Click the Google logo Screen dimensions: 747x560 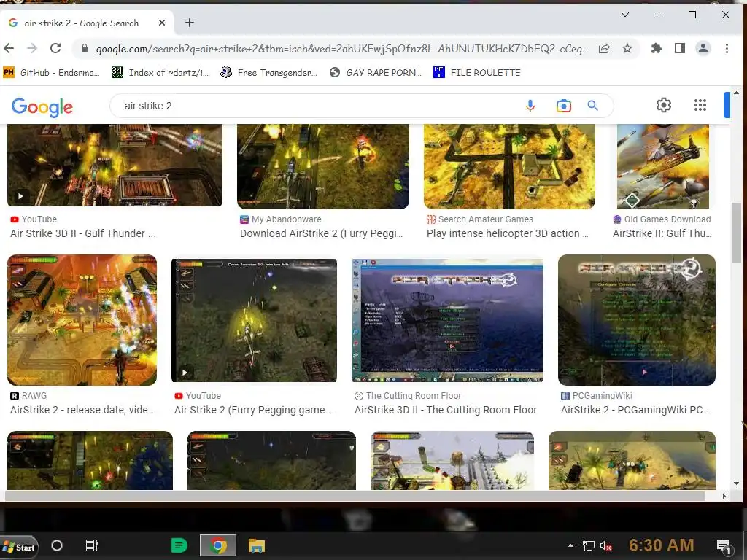[42, 106]
